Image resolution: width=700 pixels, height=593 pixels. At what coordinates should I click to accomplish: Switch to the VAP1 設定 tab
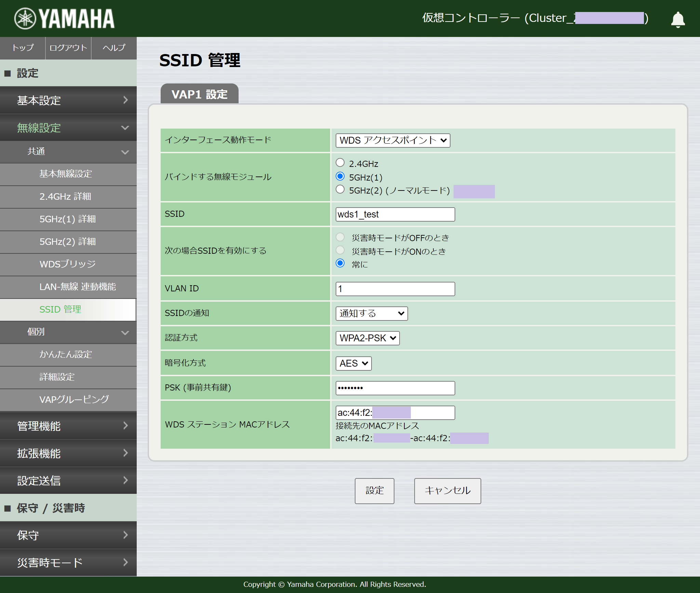(x=199, y=94)
